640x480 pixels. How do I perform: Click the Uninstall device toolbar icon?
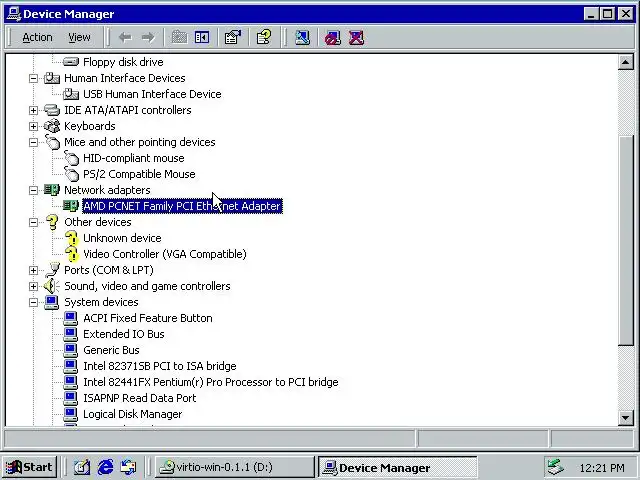click(356, 38)
